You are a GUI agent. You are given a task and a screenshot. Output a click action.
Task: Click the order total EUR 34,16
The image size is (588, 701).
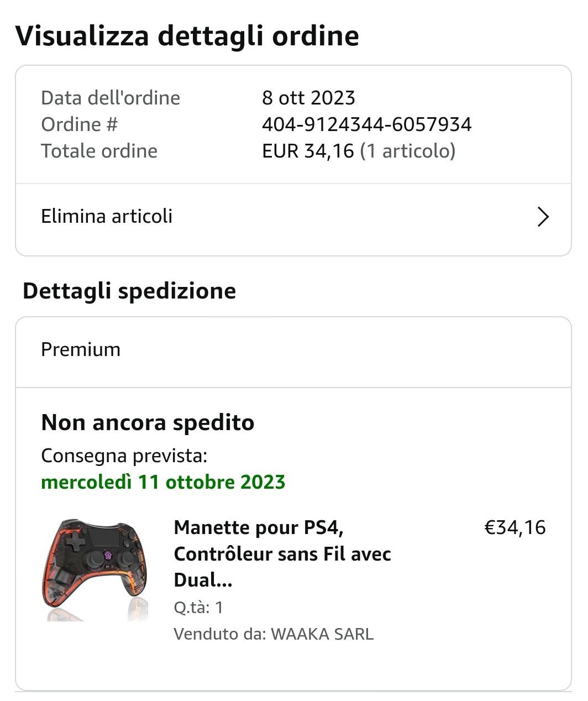[307, 151]
